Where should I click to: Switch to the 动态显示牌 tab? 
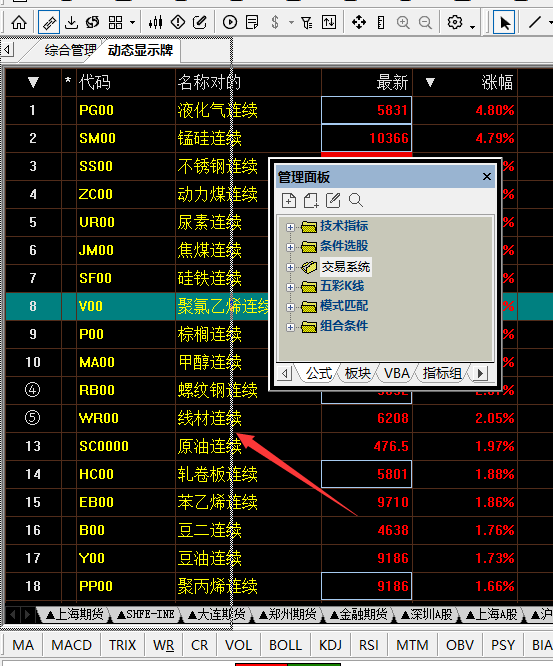pyautogui.click(x=140, y=51)
